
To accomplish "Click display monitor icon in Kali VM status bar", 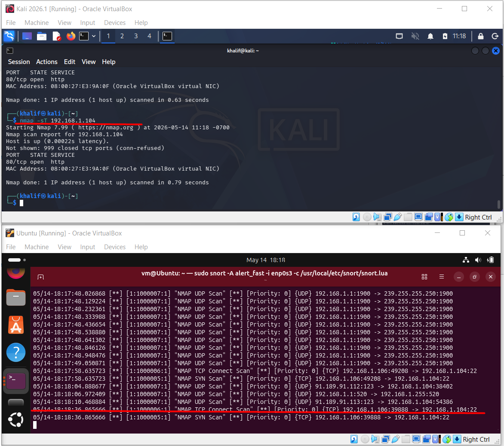I will pyautogui.click(x=418, y=217).
